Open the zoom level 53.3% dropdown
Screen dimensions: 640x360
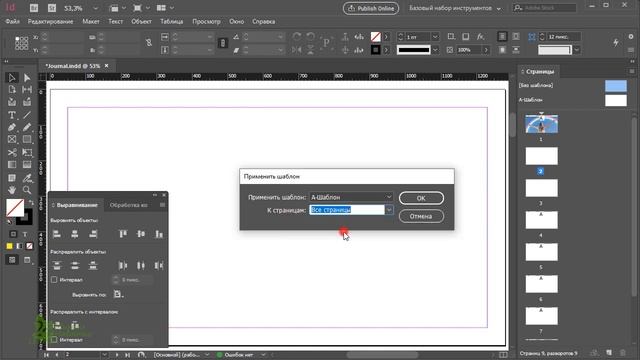(x=95, y=8)
